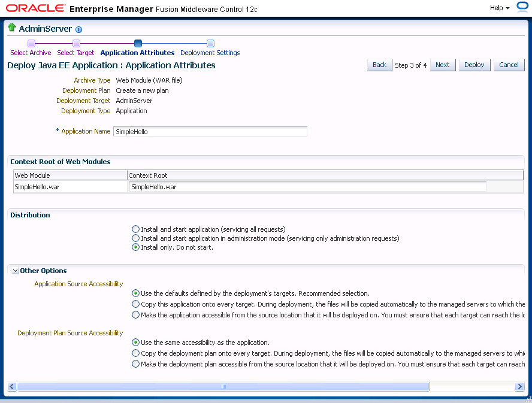Open the Deployment Settings step link
Screen dimensions: 532x403
pos(210,53)
